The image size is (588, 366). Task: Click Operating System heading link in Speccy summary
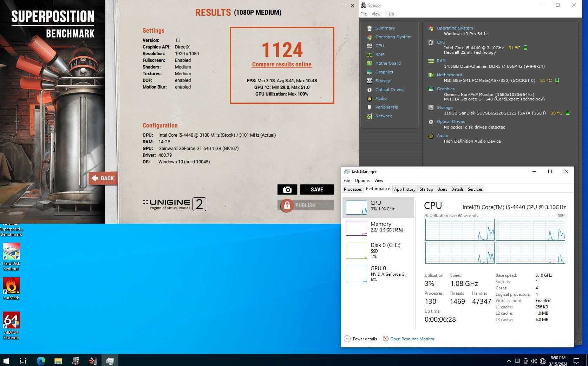point(455,28)
